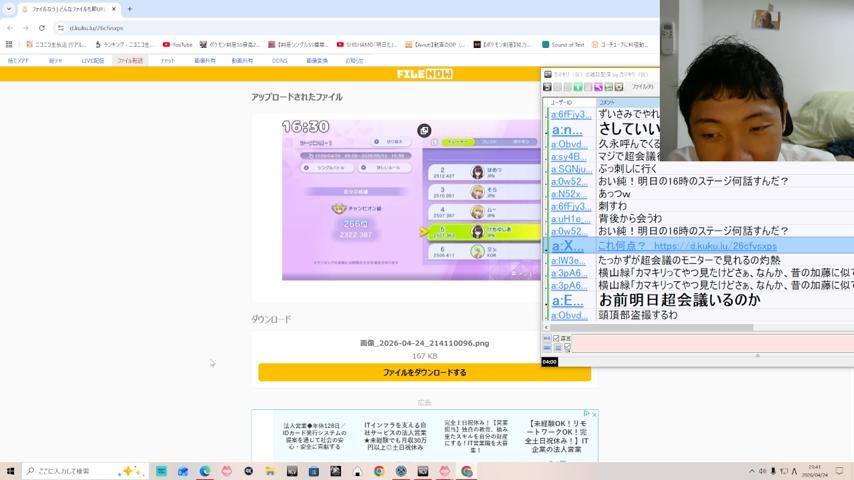Close the advertisement with X icon

tap(594, 414)
